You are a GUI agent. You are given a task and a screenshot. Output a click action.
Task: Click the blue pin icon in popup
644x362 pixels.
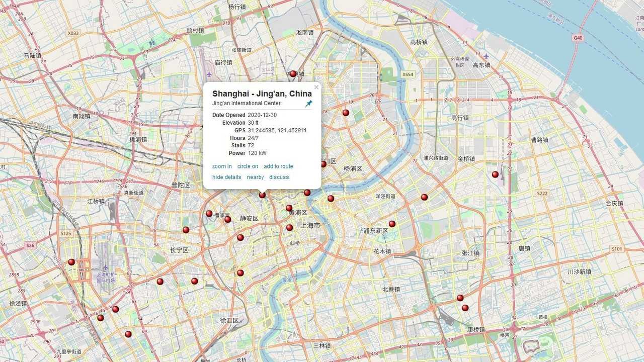pyautogui.click(x=308, y=104)
